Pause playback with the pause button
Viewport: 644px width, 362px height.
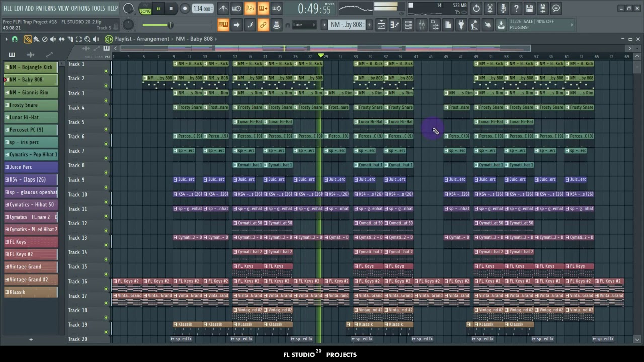pos(158,9)
